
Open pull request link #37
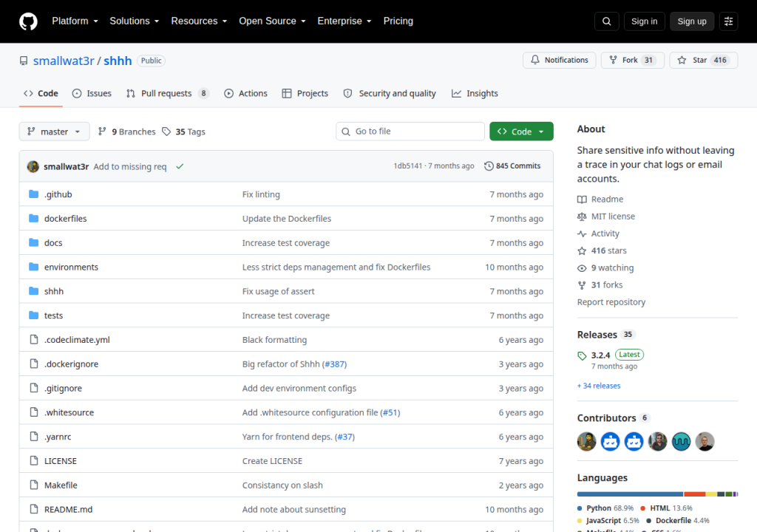pyautogui.click(x=344, y=437)
